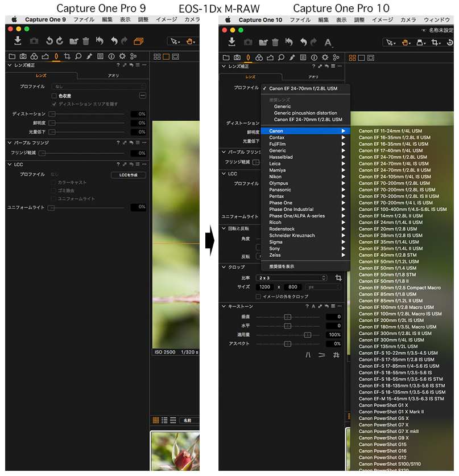Collapse パープル フリンジ panel in Capture One 9
Viewport: 459px width, 476px height.
(10, 143)
